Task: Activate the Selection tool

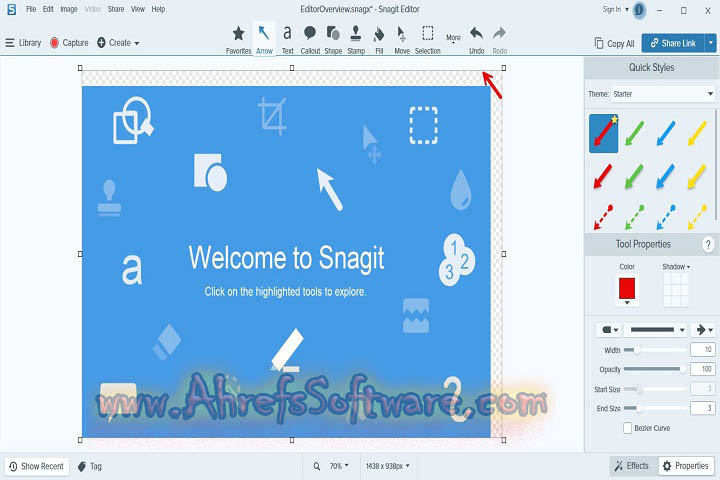Action: 427,37
